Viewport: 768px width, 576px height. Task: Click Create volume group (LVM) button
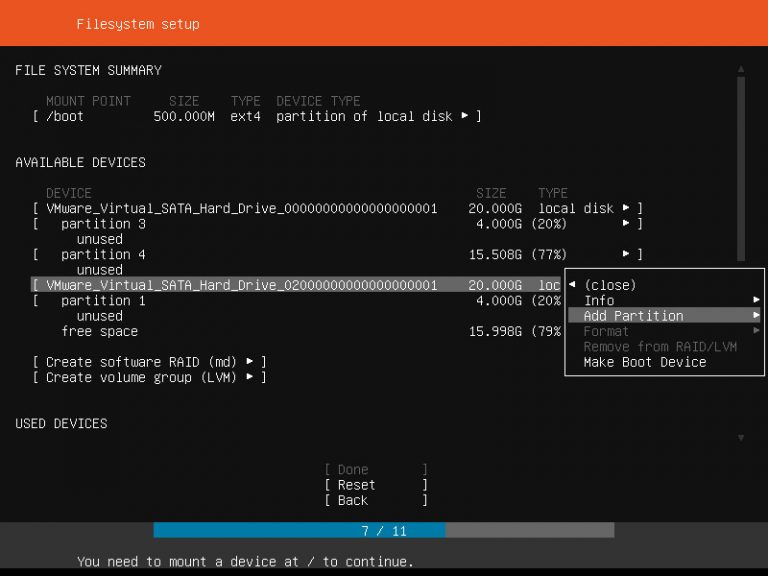coord(149,378)
